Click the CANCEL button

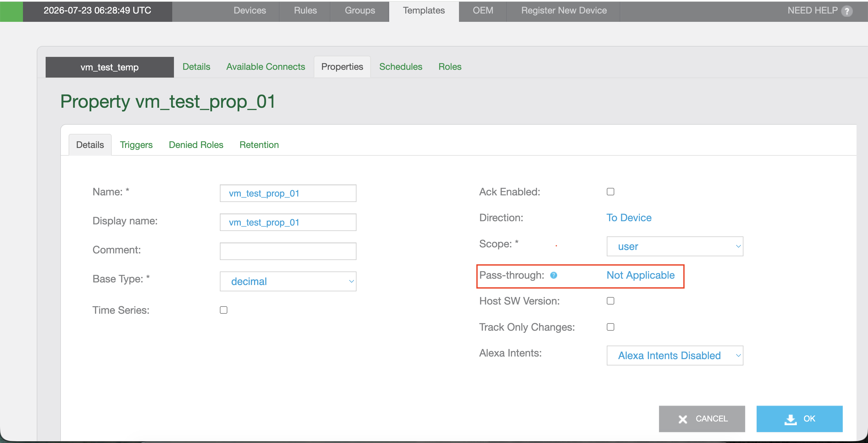point(702,419)
